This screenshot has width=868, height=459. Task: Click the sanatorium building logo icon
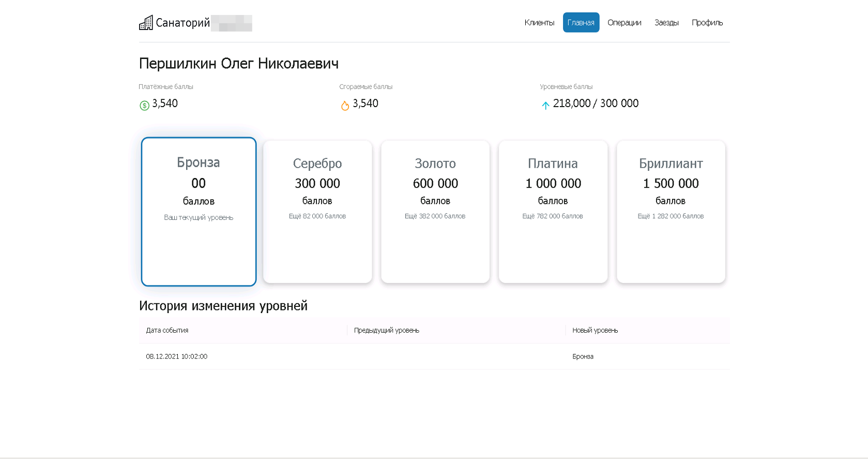146,23
